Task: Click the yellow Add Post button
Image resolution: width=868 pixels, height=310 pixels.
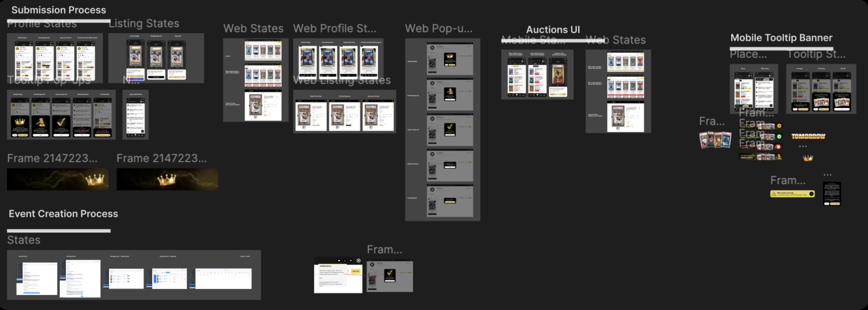Action: [x=355, y=271]
